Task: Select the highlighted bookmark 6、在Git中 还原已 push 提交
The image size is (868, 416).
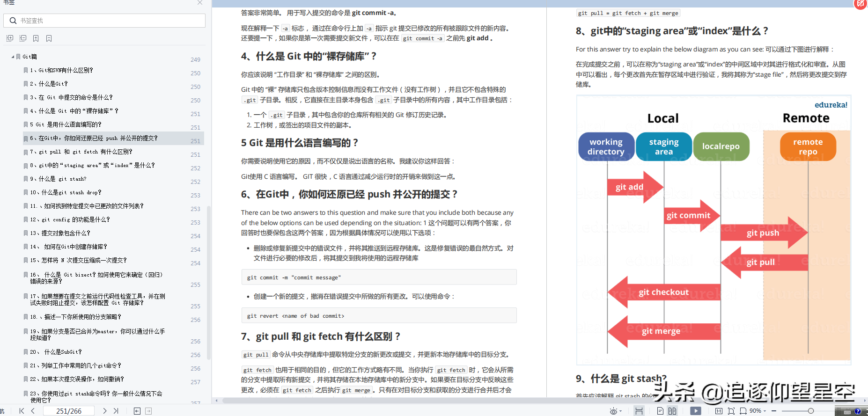Action: (113, 138)
